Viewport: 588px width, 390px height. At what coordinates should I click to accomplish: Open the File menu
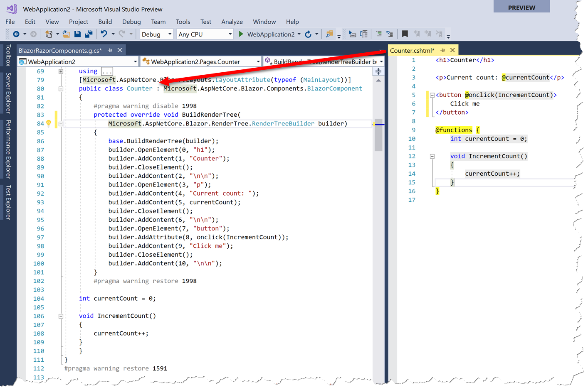(x=10, y=22)
